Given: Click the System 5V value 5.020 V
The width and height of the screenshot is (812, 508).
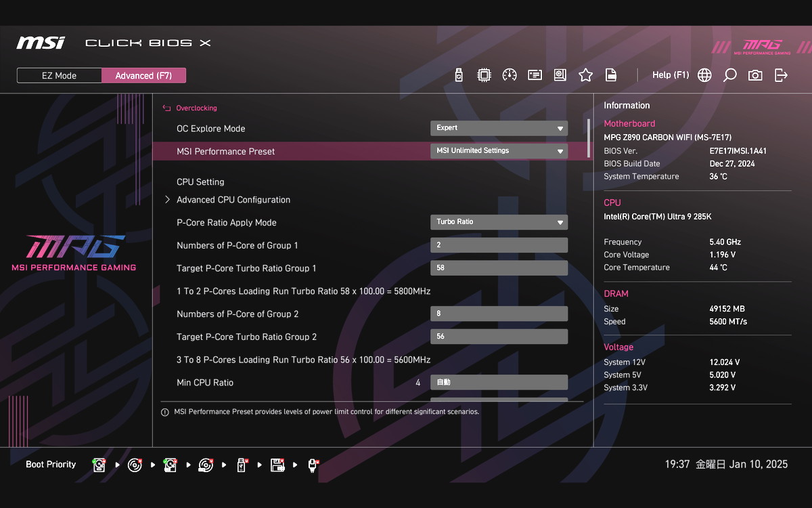Looking at the screenshot, I should point(723,375).
